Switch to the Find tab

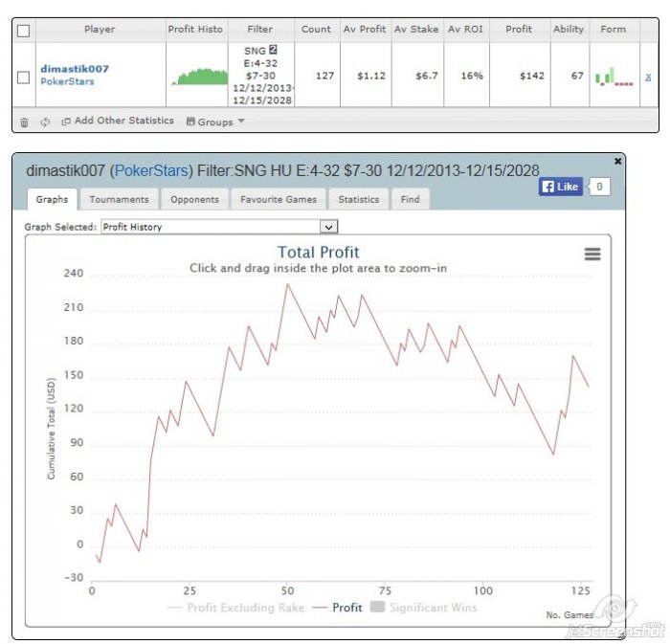[411, 199]
